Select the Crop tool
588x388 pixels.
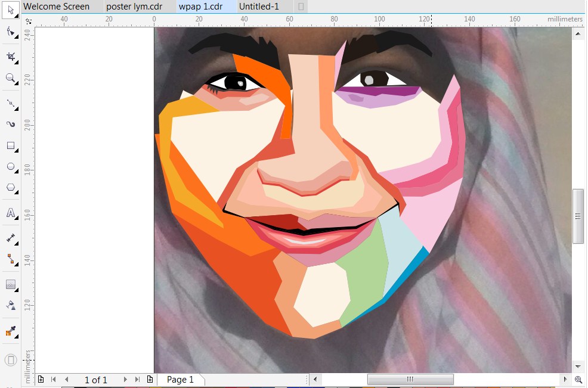pyautogui.click(x=10, y=56)
